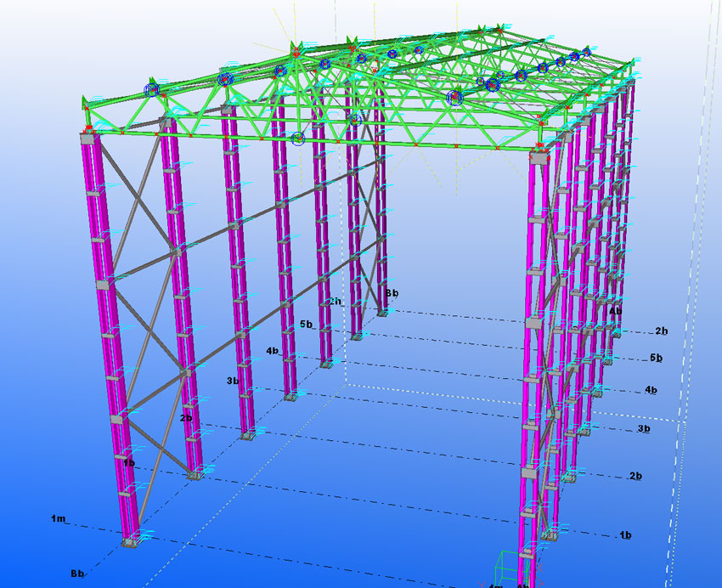Click the green work plane cube symbol
The image size is (722, 588).
(x=509, y=566)
